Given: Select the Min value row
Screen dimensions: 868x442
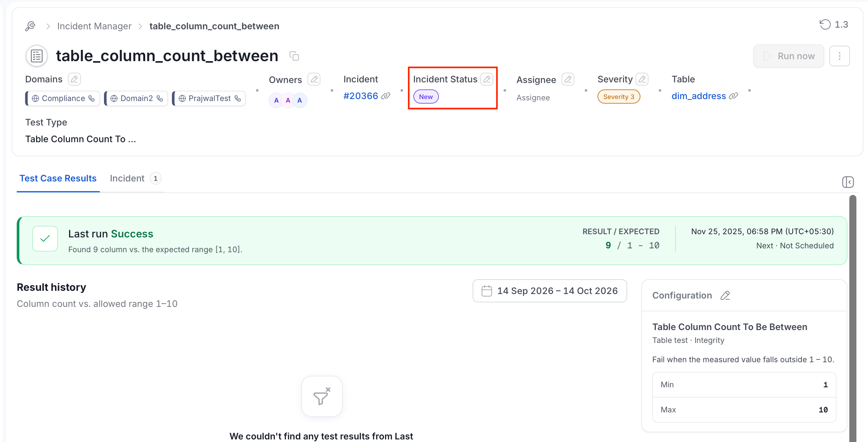Looking at the screenshot, I should (744, 384).
